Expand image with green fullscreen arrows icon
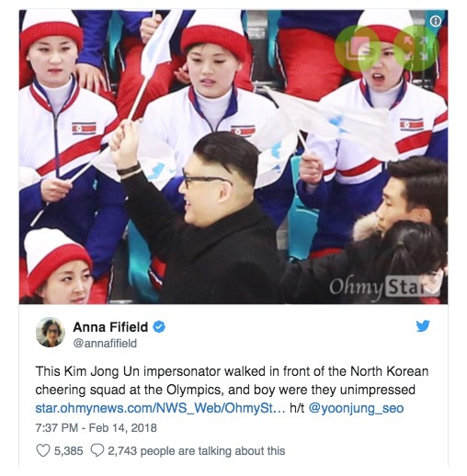This screenshot has height=476, width=467. (416, 49)
